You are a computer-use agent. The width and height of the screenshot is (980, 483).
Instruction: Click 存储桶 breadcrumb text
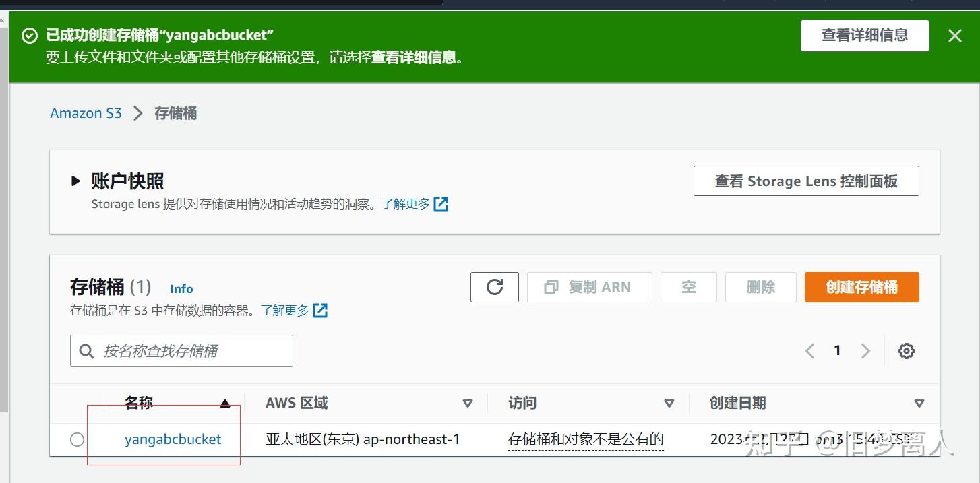tap(176, 113)
